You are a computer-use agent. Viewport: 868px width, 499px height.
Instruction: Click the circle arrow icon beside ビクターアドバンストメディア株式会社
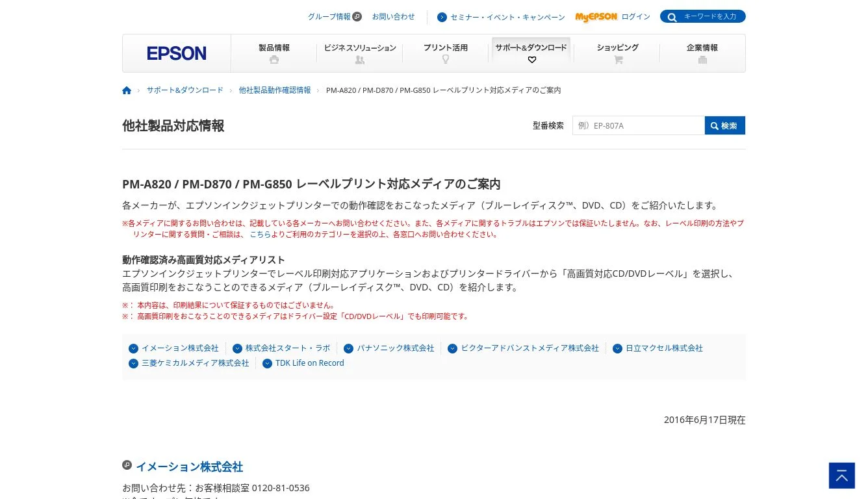coord(452,349)
